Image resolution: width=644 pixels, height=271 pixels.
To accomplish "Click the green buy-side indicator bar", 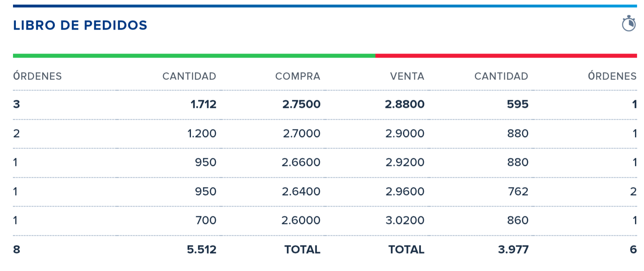I will coord(194,56).
